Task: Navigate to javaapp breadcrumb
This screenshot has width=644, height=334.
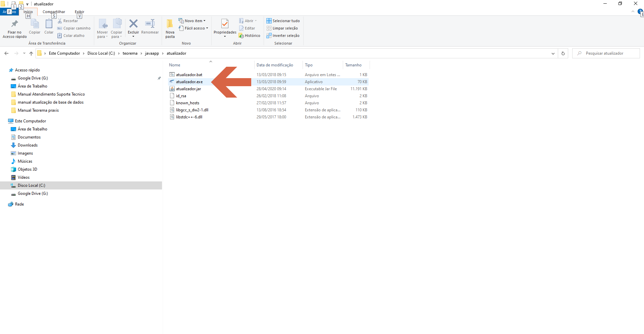Action: click(x=152, y=53)
